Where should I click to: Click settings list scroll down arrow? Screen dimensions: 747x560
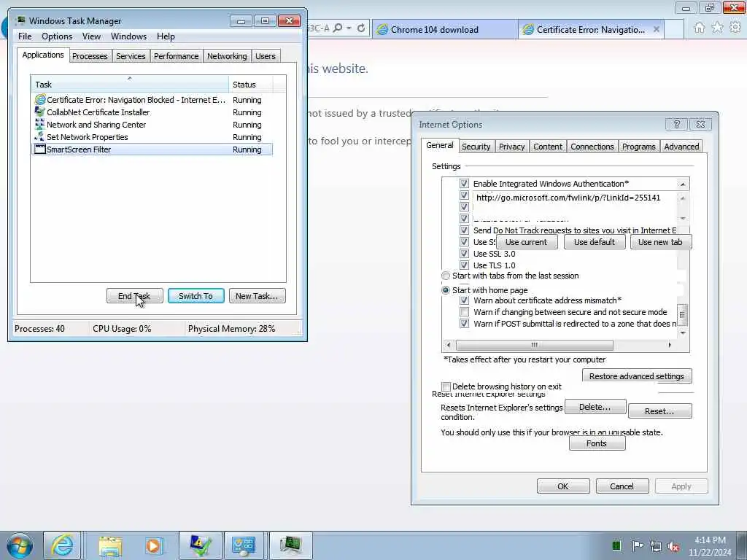point(683,332)
